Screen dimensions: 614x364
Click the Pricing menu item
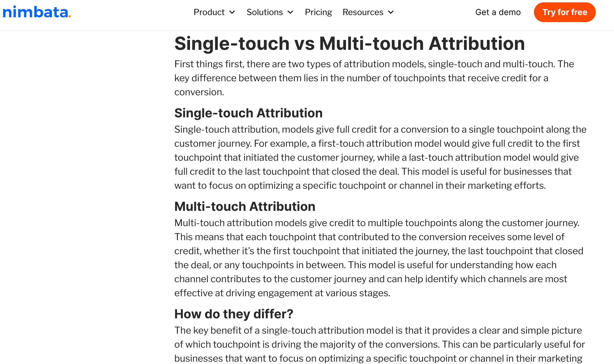[318, 12]
